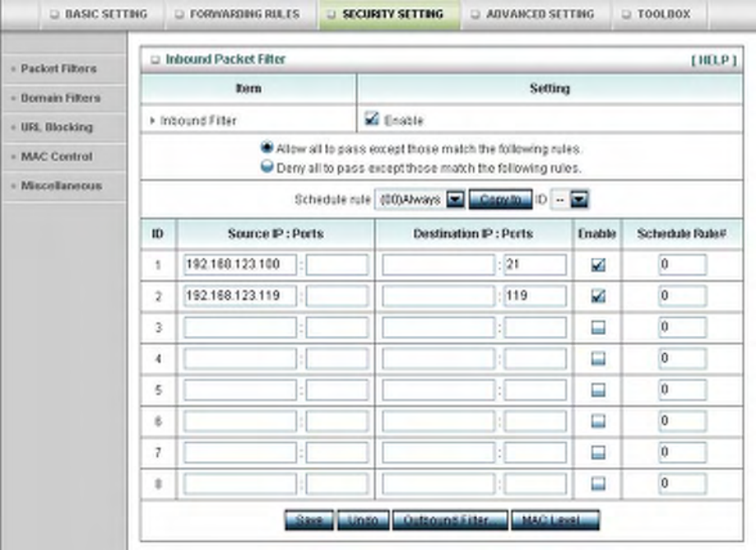Check the Enable checkbox for rule 6

point(598,422)
